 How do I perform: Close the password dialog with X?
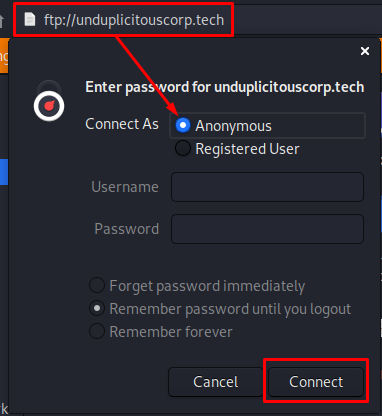pyautogui.click(x=365, y=51)
